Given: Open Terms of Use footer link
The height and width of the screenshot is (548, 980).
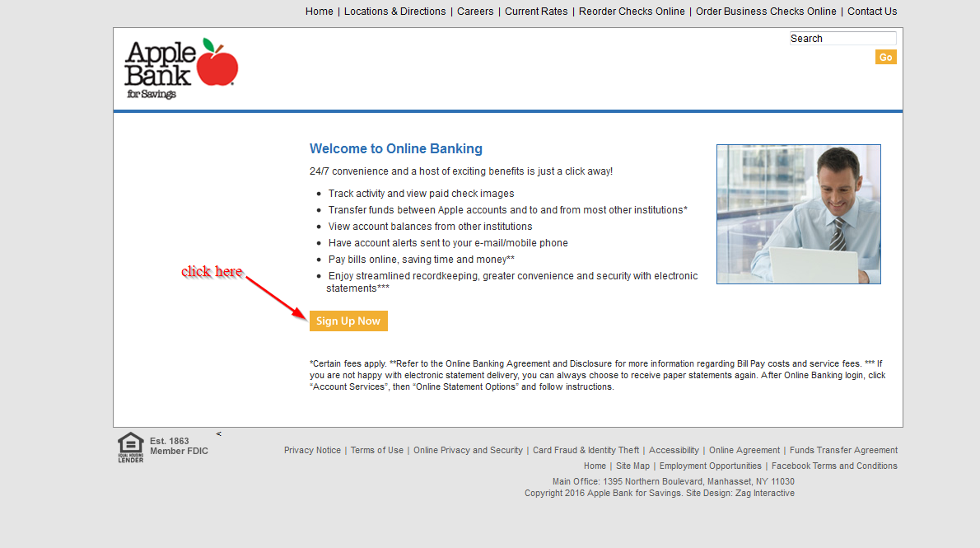Looking at the screenshot, I should [377, 450].
